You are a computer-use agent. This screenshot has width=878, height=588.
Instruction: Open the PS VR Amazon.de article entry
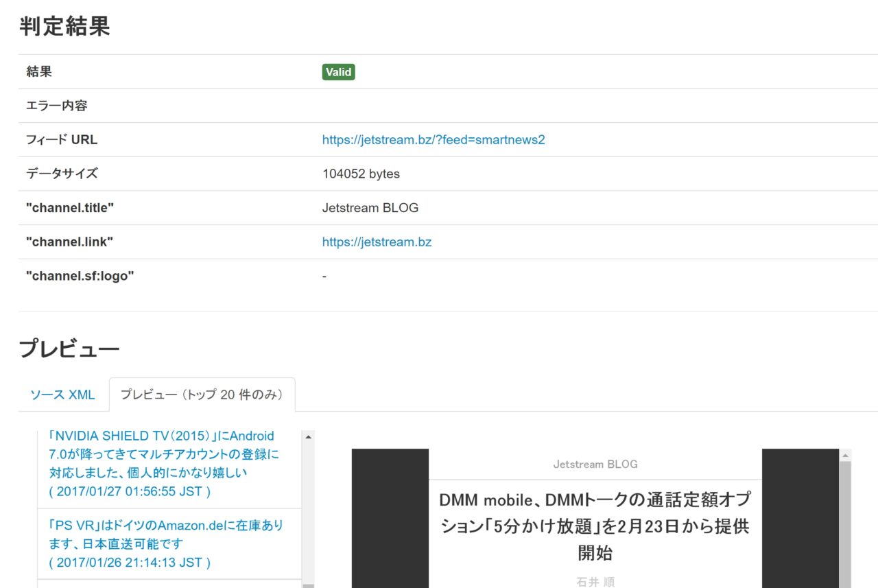click(x=165, y=534)
